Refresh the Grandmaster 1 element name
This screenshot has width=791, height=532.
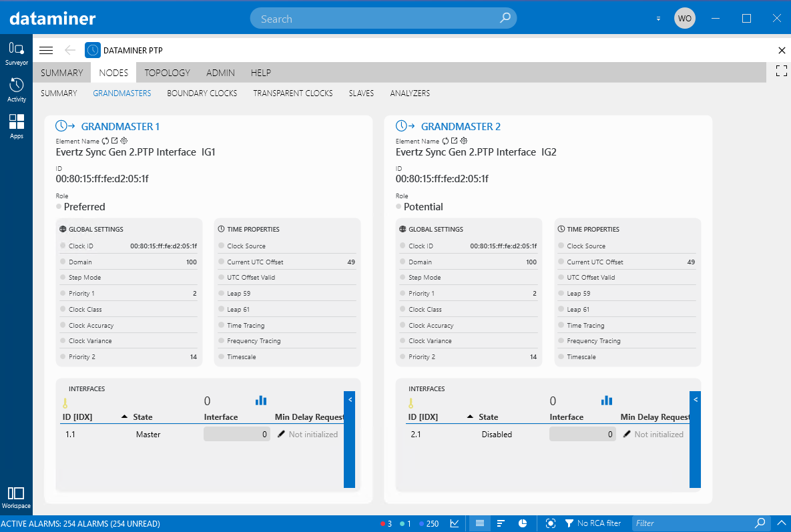tap(105, 142)
